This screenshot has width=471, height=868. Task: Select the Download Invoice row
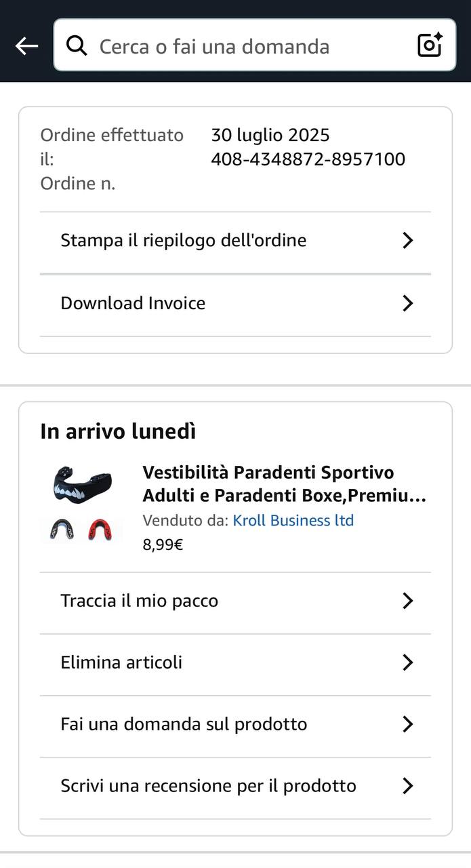pyautogui.click(x=134, y=303)
